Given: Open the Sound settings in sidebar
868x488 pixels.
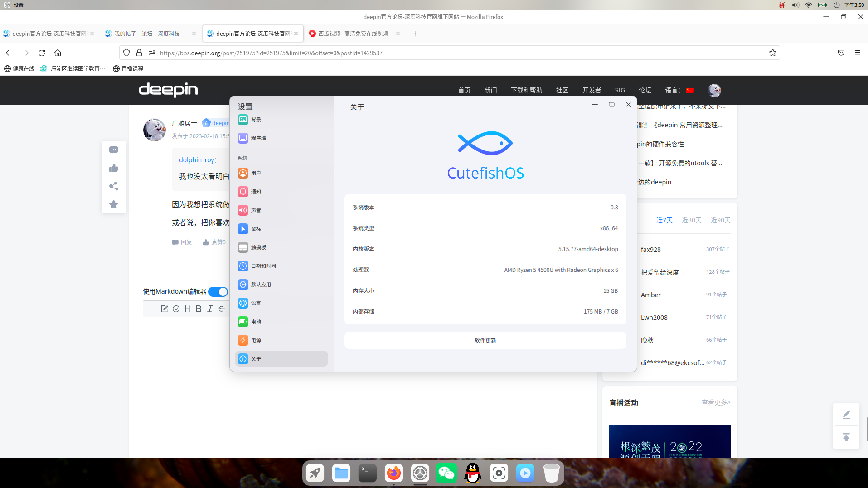Looking at the screenshot, I should (256, 210).
